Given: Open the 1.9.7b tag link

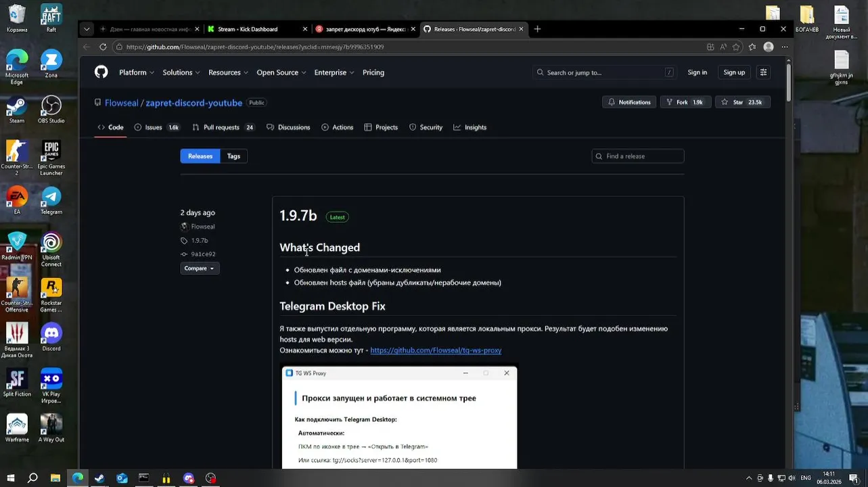Looking at the screenshot, I should click(200, 241).
